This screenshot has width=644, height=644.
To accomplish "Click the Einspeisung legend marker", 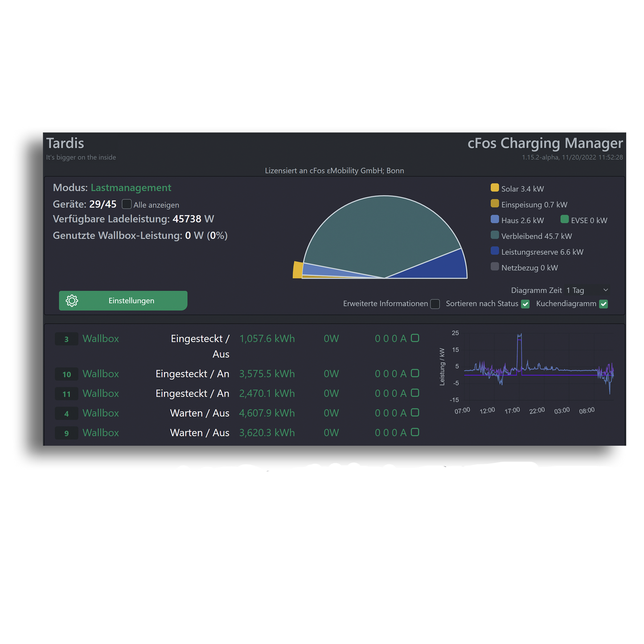I will [494, 204].
